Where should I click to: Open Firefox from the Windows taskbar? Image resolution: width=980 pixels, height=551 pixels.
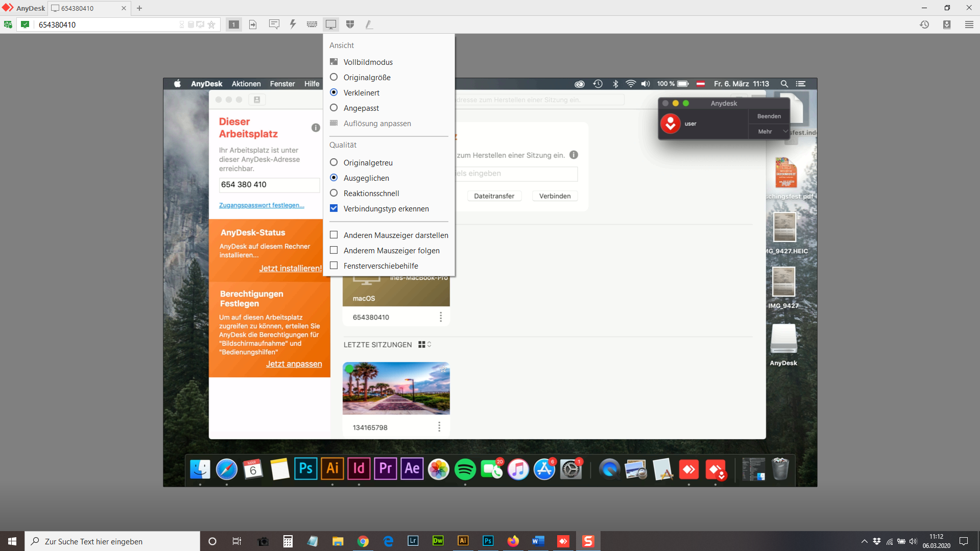513,541
